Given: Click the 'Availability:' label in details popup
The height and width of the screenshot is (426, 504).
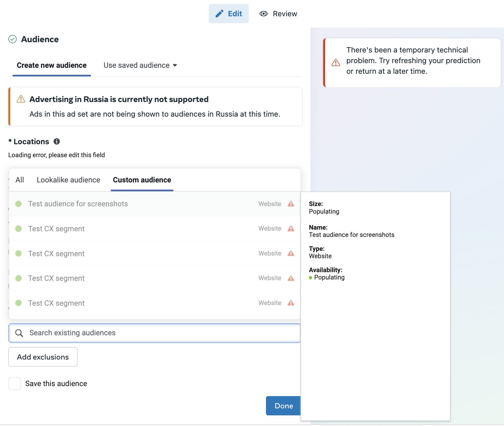Looking at the screenshot, I should point(325,270).
